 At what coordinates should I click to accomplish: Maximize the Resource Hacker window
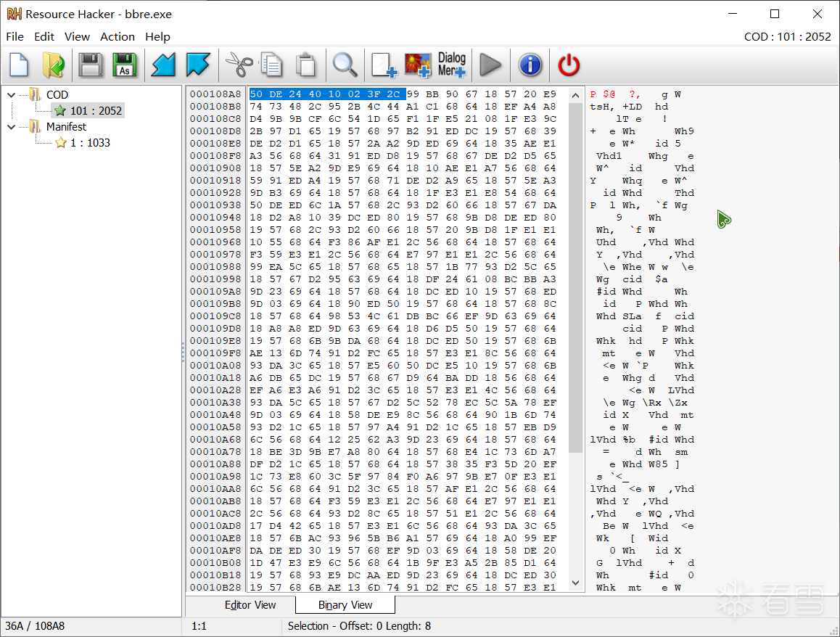pyautogui.click(x=775, y=14)
